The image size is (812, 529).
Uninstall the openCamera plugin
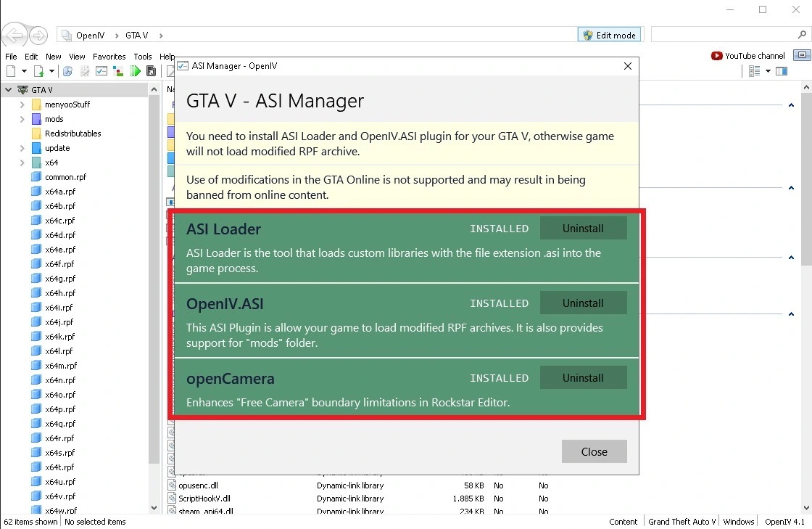point(583,377)
